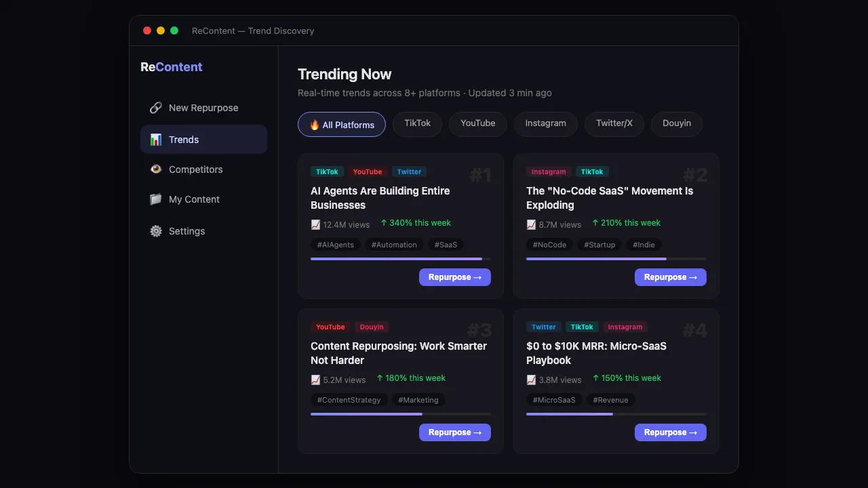Viewport: 868px width, 488px height.
Task: Click the views chart icon on trend #1
Action: coord(315,224)
